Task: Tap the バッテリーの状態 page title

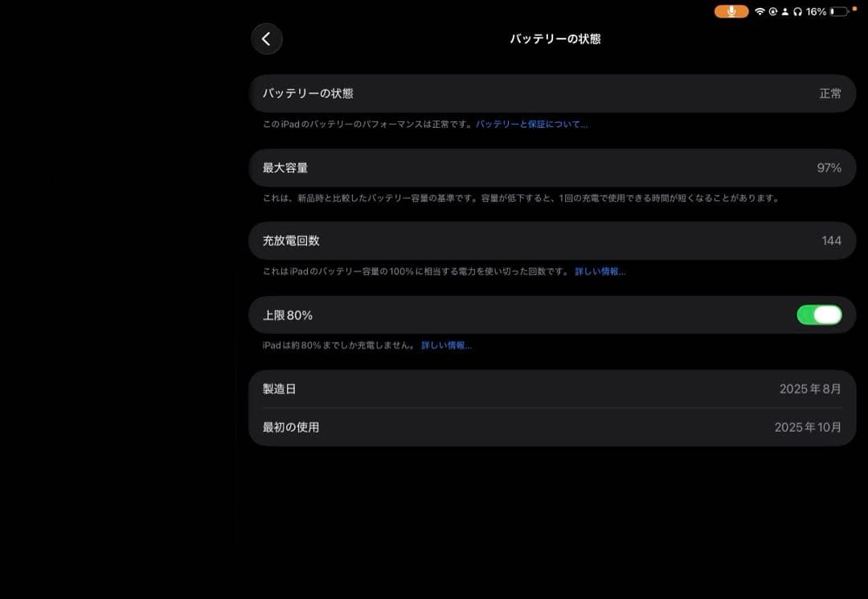Action: pos(556,38)
